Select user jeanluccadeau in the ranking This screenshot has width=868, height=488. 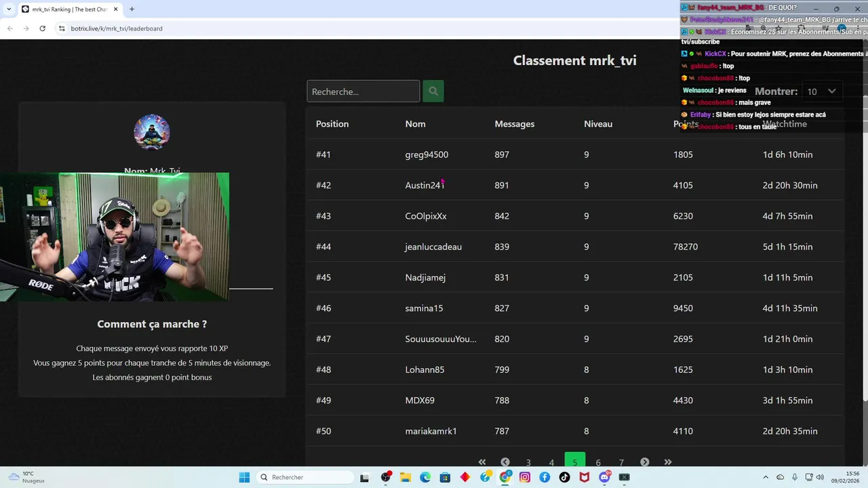[433, 247]
